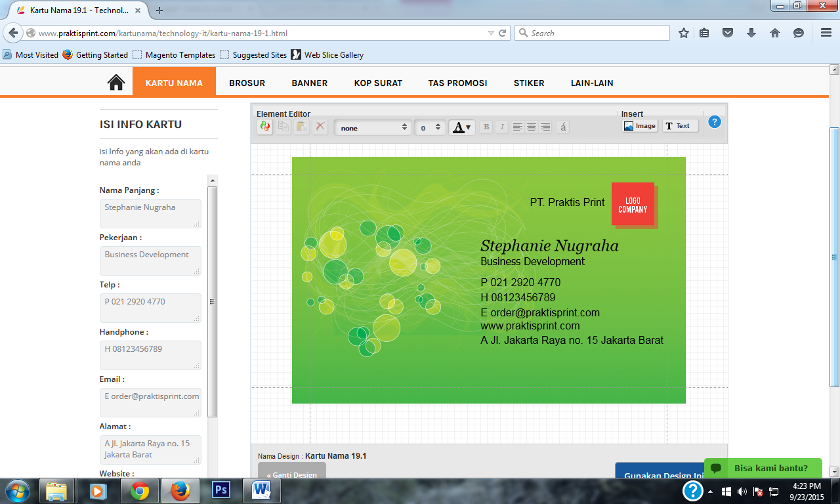Select 'E order@praktisprint.com' text on the card
The width and height of the screenshot is (840, 504).
[x=540, y=312]
